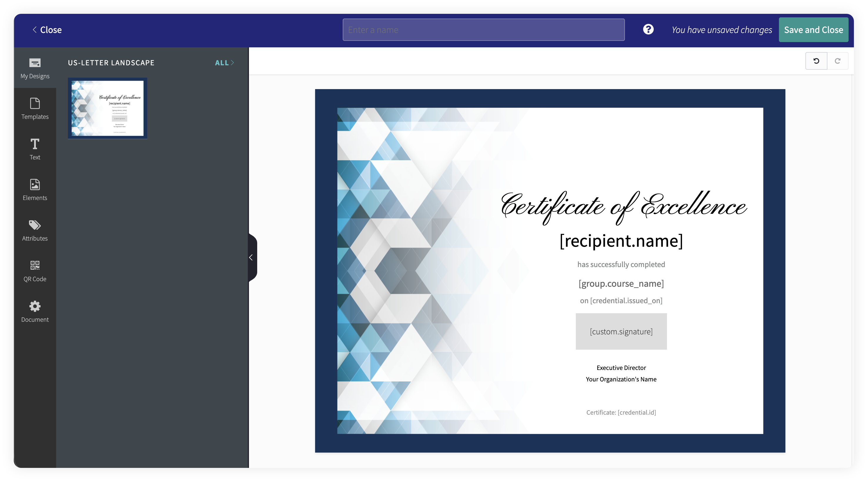Screen dimensions: 868x482
Task: Click 'You have unsaved changes' notice
Action: (722, 30)
